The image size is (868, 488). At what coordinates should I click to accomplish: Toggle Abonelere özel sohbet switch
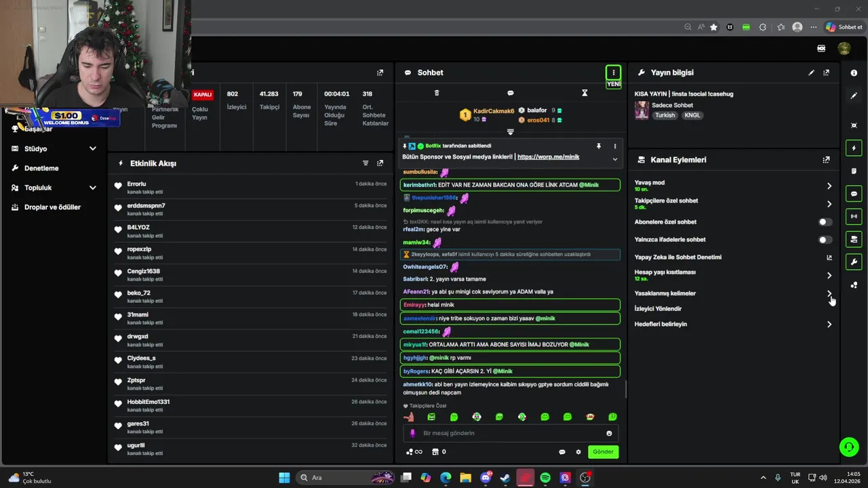pyautogui.click(x=825, y=222)
